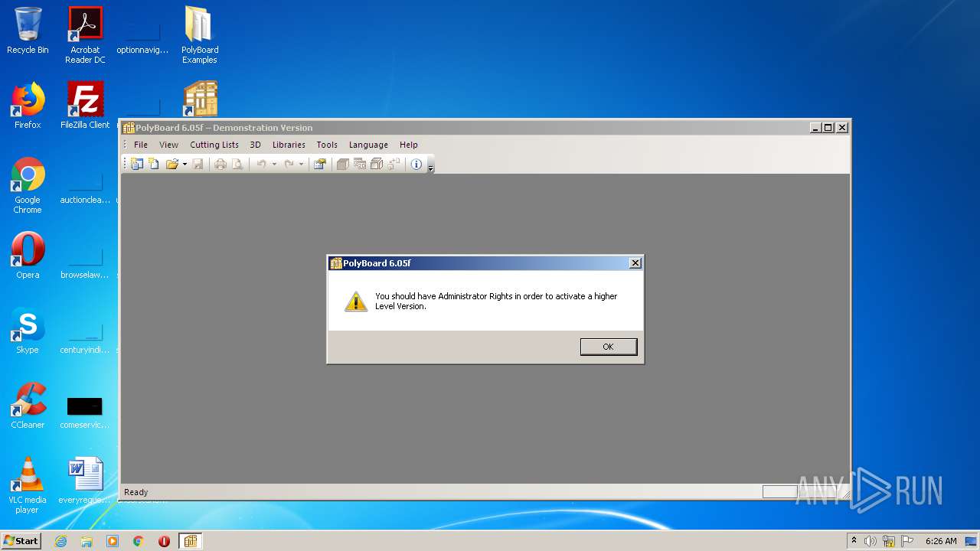The height and width of the screenshot is (551, 980).
Task: Open the Libraries menu
Action: (289, 145)
